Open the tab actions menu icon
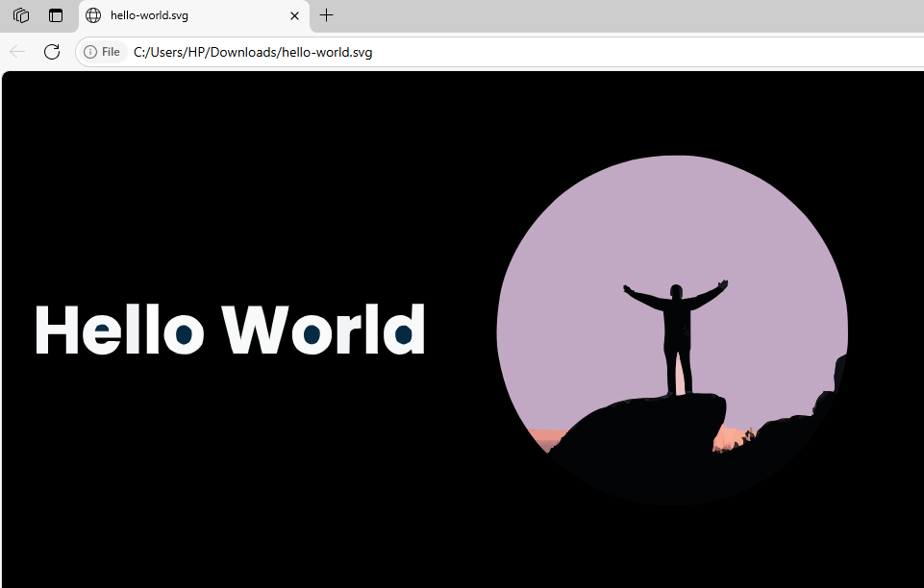This screenshot has height=588, width=924. coord(56,15)
